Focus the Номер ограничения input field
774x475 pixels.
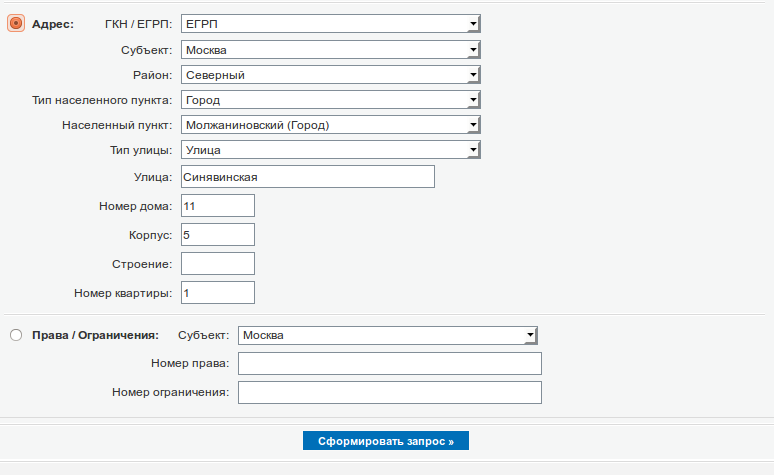coord(390,392)
